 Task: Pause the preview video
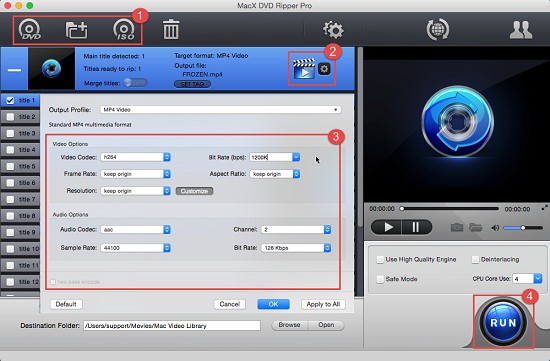click(x=416, y=227)
